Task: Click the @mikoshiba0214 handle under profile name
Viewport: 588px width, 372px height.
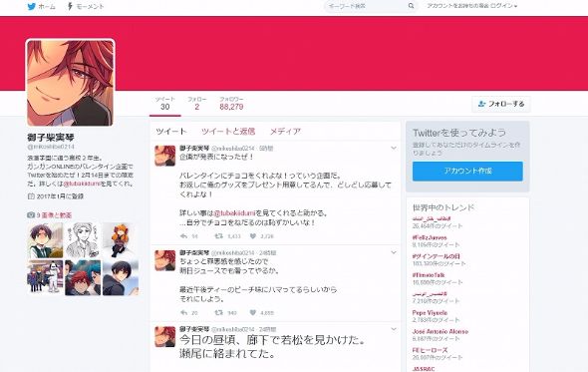Action: (x=51, y=147)
